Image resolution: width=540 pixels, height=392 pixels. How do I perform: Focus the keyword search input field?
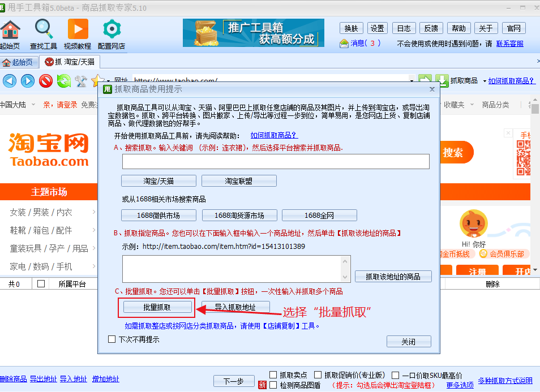[276, 161]
